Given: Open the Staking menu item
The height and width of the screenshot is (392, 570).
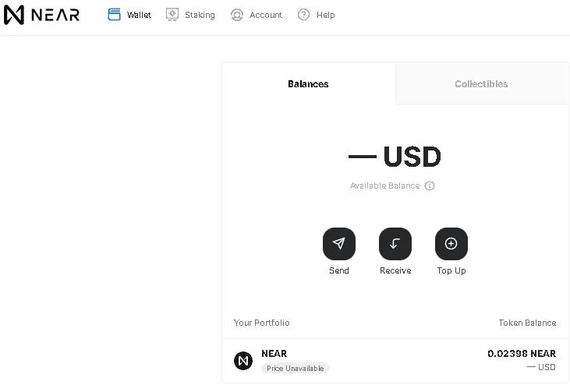Looking at the screenshot, I should 200,15.
